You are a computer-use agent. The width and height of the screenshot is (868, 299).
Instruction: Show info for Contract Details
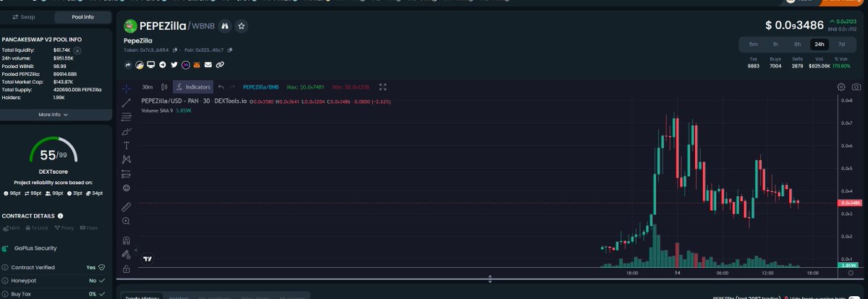pyautogui.click(x=60, y=216)
